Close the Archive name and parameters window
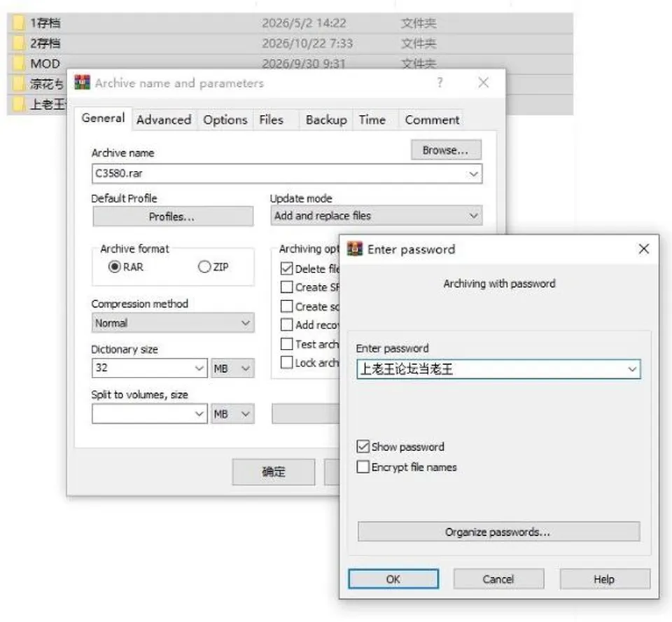 coord(484,83)
